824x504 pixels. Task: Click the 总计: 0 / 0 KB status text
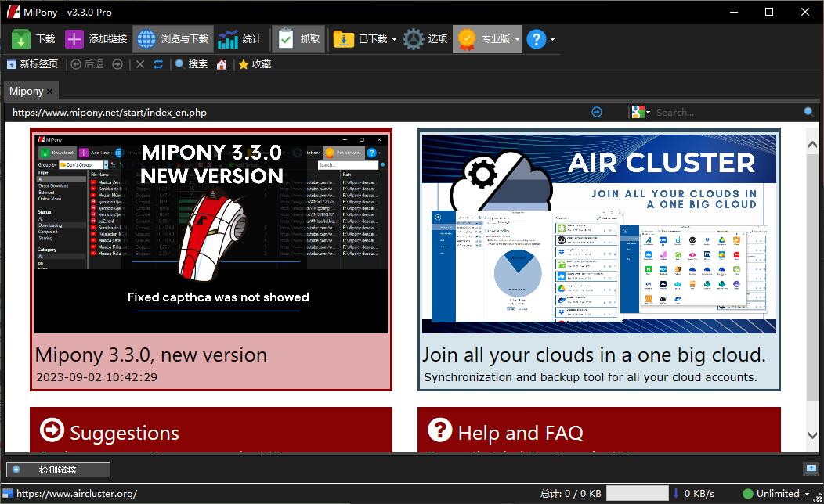coord(571,494)
